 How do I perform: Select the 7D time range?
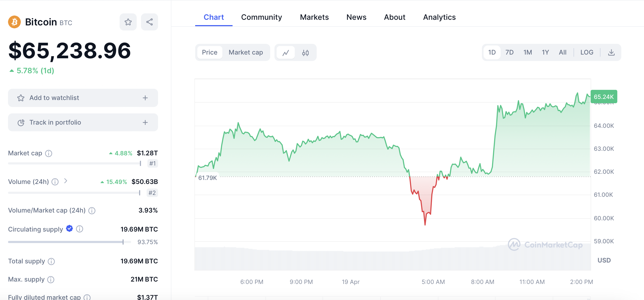point(509,52)
